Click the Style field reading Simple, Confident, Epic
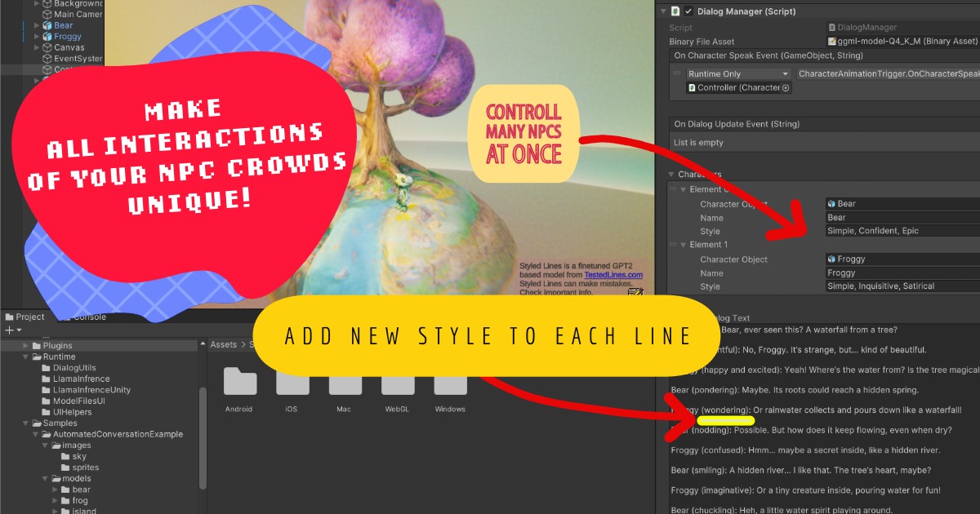 pos(902,231)
